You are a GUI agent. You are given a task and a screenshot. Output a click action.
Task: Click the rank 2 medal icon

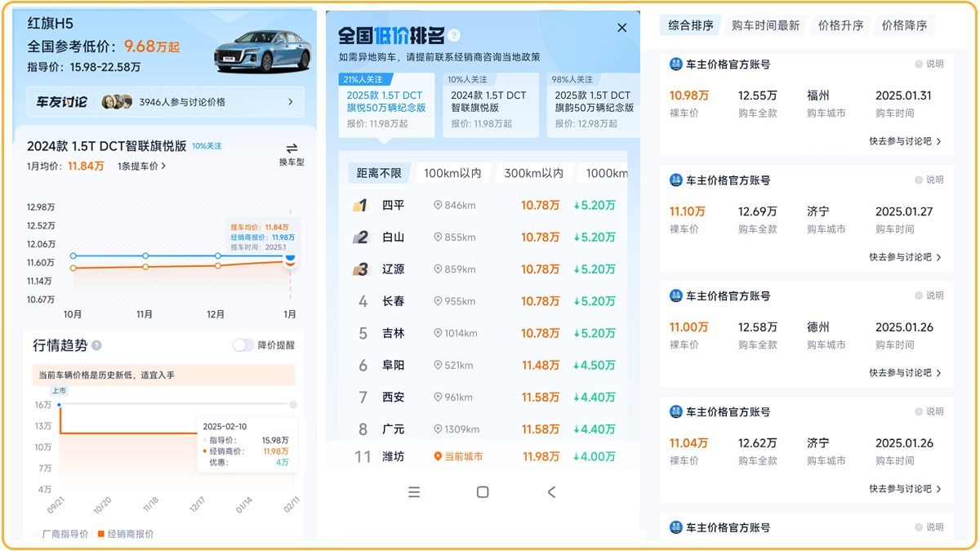[x=361, y=238]
